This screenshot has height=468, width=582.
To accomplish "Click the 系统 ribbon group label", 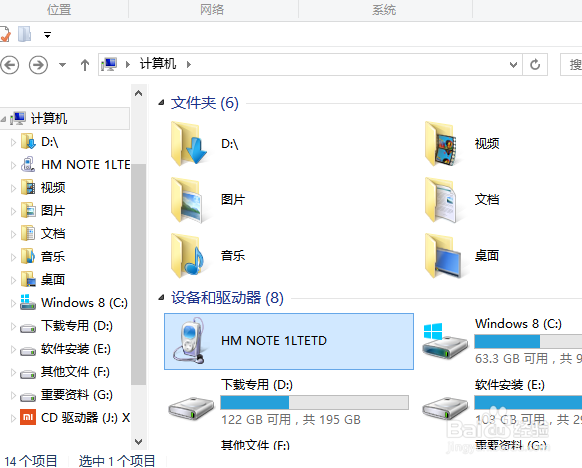I will tap(384, 9).
